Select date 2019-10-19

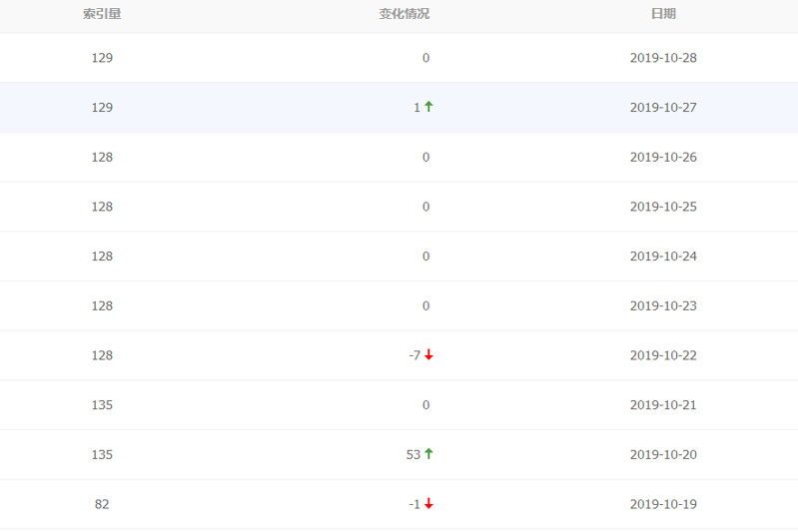tap(663, 504)
